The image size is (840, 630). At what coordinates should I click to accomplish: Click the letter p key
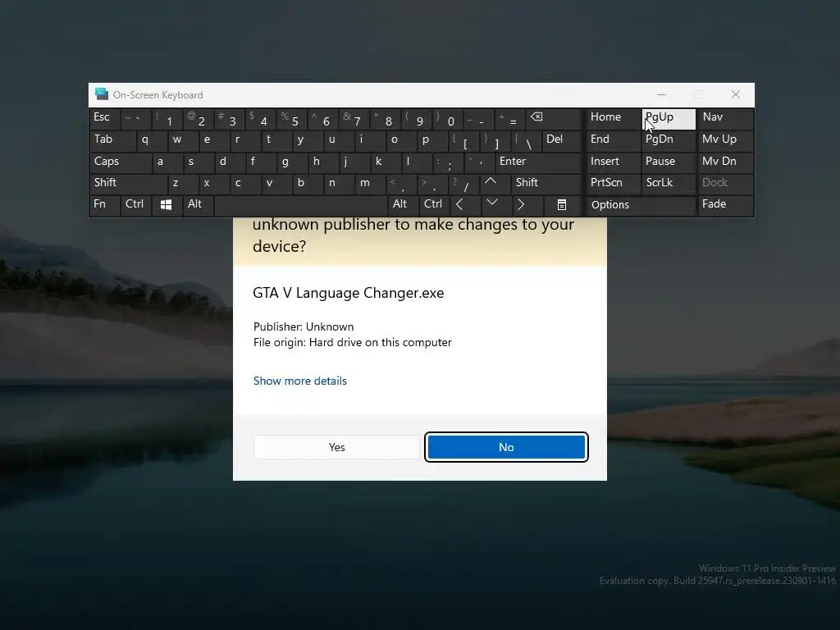[432, 139]
